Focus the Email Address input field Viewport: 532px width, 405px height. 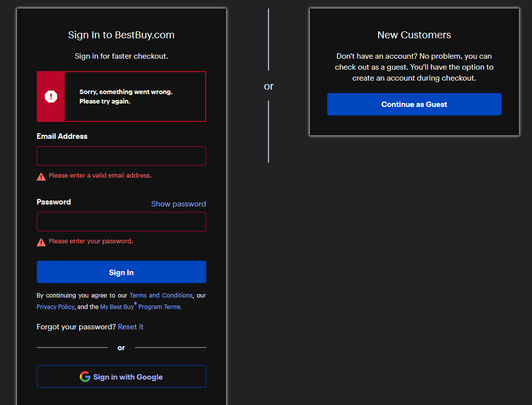(x=122, y=156)
